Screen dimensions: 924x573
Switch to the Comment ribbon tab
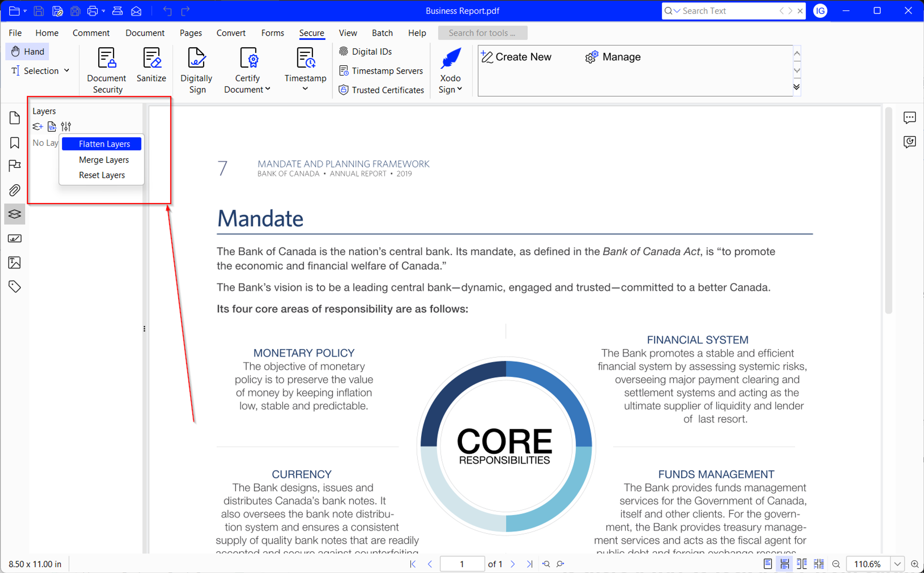pos(91,33)
